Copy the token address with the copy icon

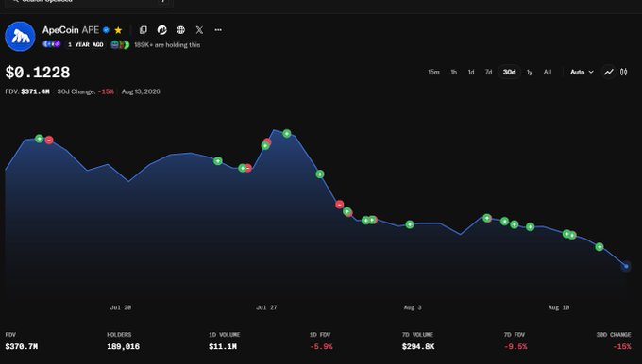143,30
